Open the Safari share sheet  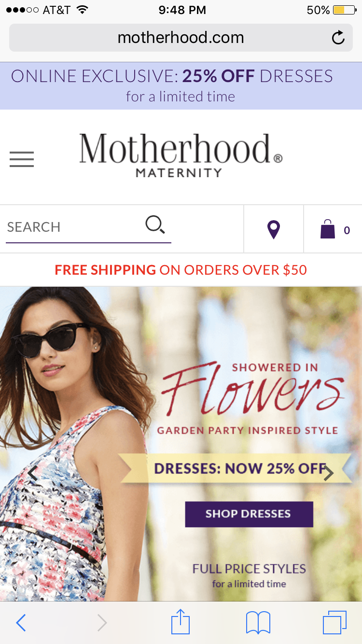coord(181,622)
